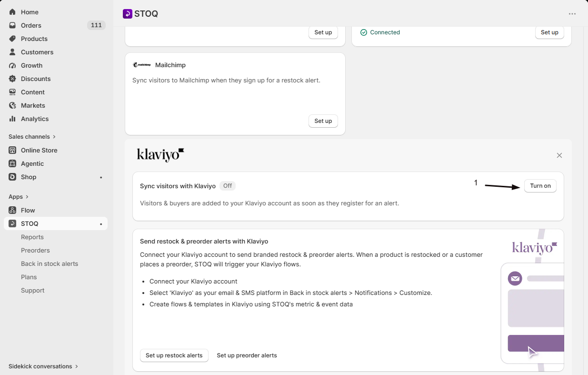588x375 pixels.
Task: Click Set up restock alerts button
Action: (x=174, y=355)
